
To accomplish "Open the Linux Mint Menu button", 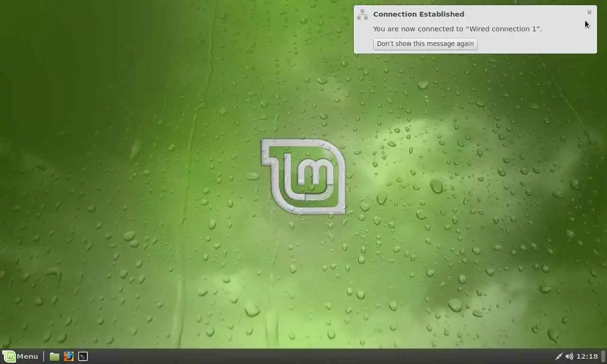I will (x=20, y=356).
